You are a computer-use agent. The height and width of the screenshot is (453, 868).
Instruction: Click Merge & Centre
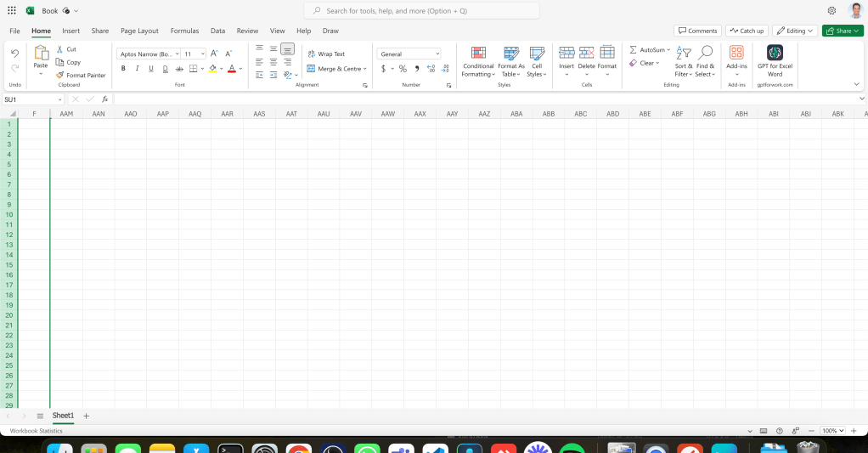pos(336,69)
